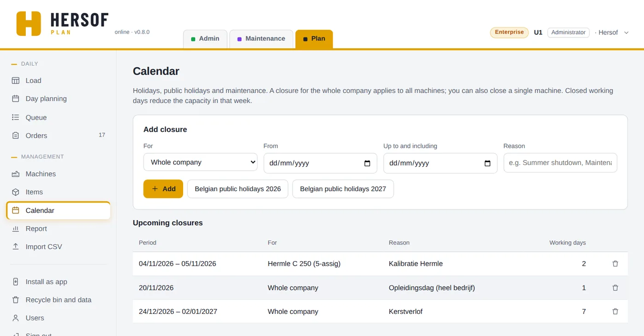Go to Queue via its list icon

click(x=16, y=118)
